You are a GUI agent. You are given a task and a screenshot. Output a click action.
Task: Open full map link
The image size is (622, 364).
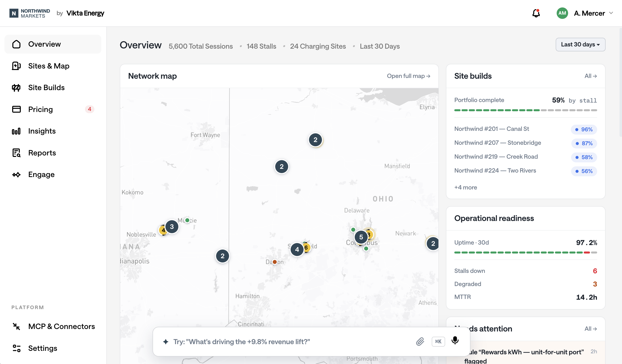point(409,76)
